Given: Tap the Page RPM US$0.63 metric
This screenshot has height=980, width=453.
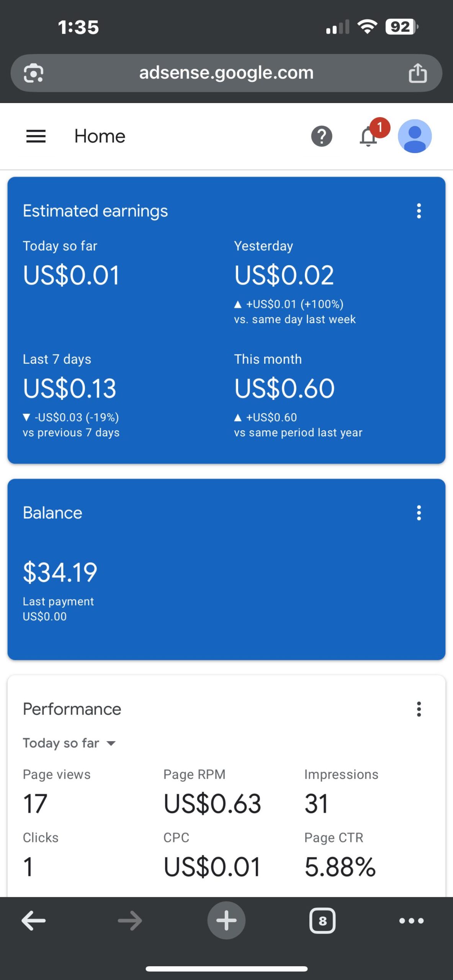Looking at the screenshot, I should (x=212, y=803).
